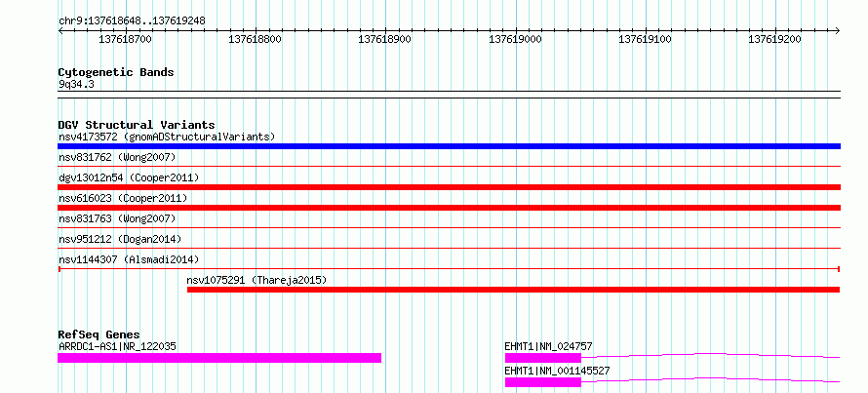Open variant nsv1075291 (Thareja2015) label
The width and height of the screenshot is (868, 393).
pos(256,280)
